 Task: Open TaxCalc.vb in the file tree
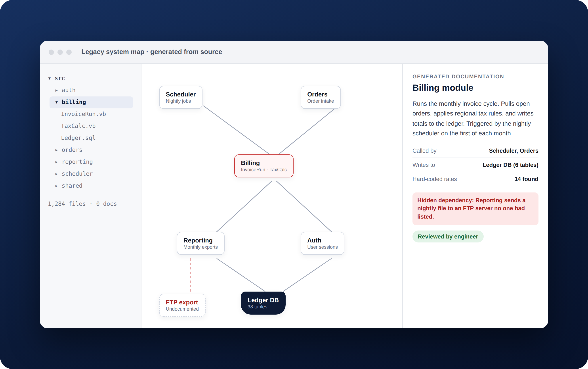coord(78,126)
